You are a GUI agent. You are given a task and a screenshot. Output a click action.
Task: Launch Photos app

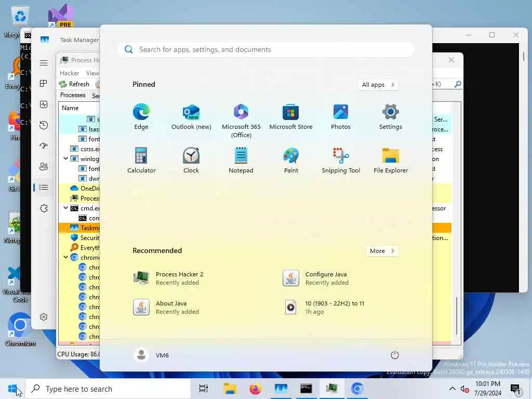(341, 117)
